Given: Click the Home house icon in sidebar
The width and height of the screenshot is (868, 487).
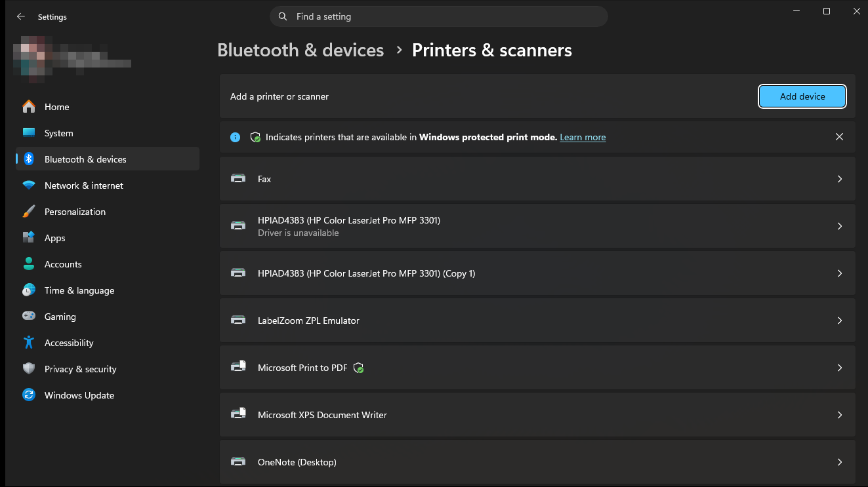Looking at the screenshot, I should point(29,107).
